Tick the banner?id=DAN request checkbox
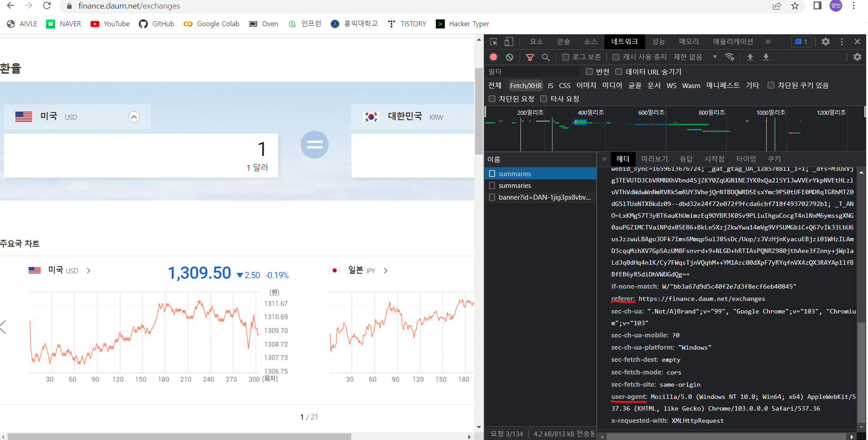 [x=492, y=197]
